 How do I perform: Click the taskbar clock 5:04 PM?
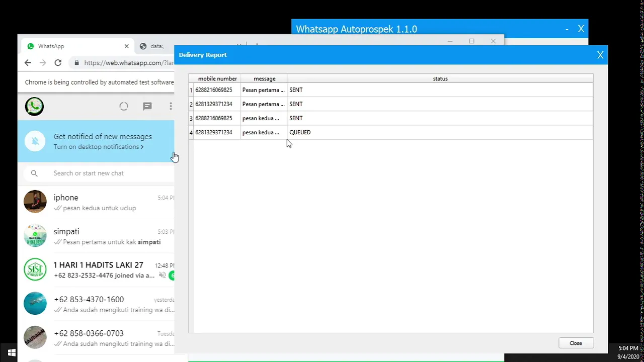[628, 348]
